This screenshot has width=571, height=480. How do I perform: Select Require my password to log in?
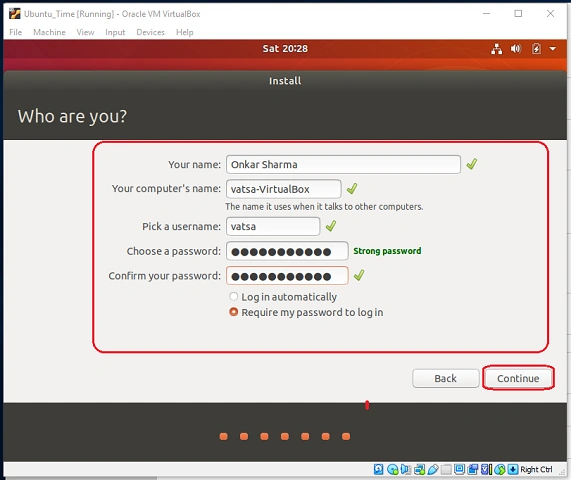coord(306,312)
